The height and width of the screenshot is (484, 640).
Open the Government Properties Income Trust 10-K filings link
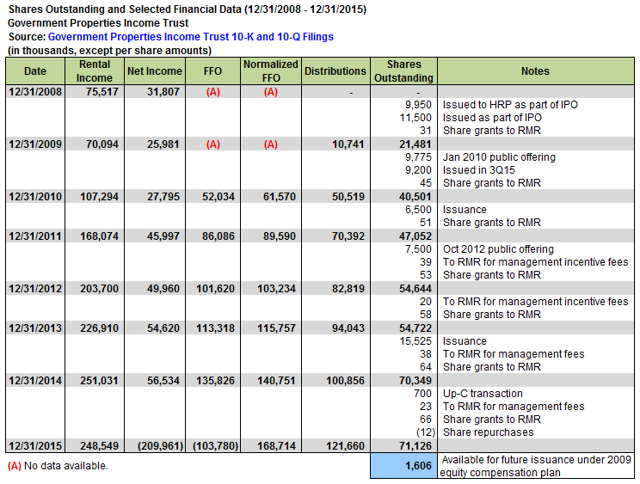(x=191, y=37)
